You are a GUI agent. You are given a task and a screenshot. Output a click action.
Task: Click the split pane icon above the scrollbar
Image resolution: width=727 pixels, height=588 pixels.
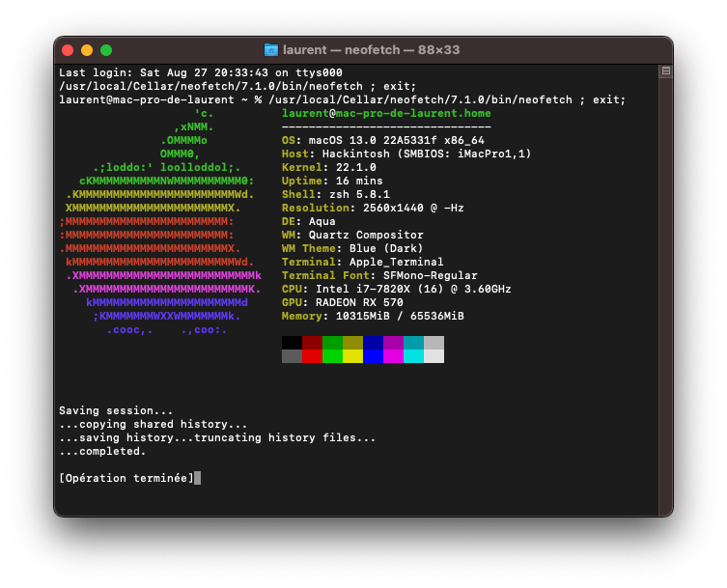coord(666,70)
